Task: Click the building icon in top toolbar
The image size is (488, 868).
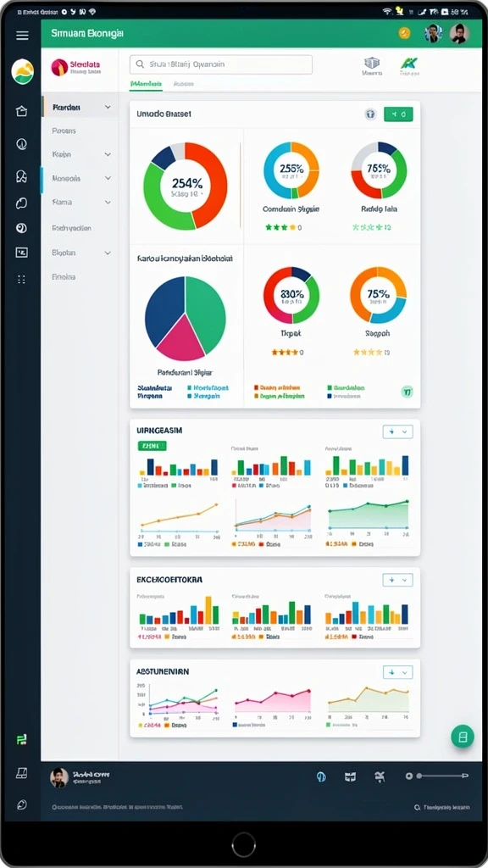Action: coord(372,63)
